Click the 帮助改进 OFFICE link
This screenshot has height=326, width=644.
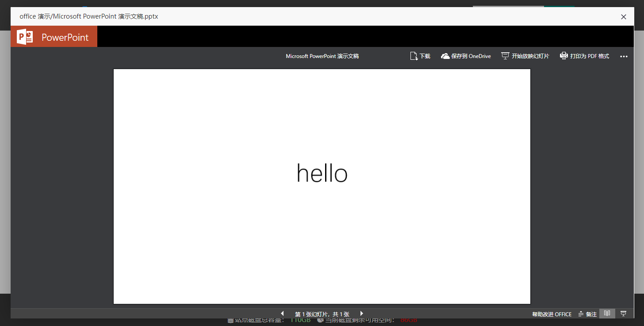552,314
